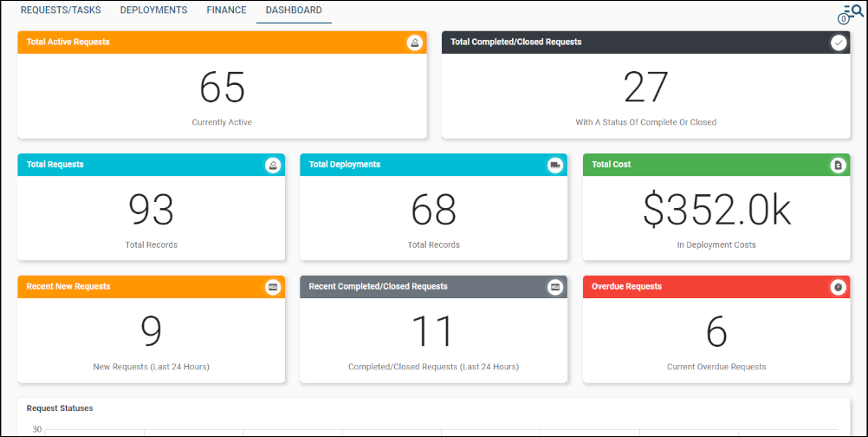Click the truck icon on Total Deployments
The image size is (868, 437).
pos(555,165)
